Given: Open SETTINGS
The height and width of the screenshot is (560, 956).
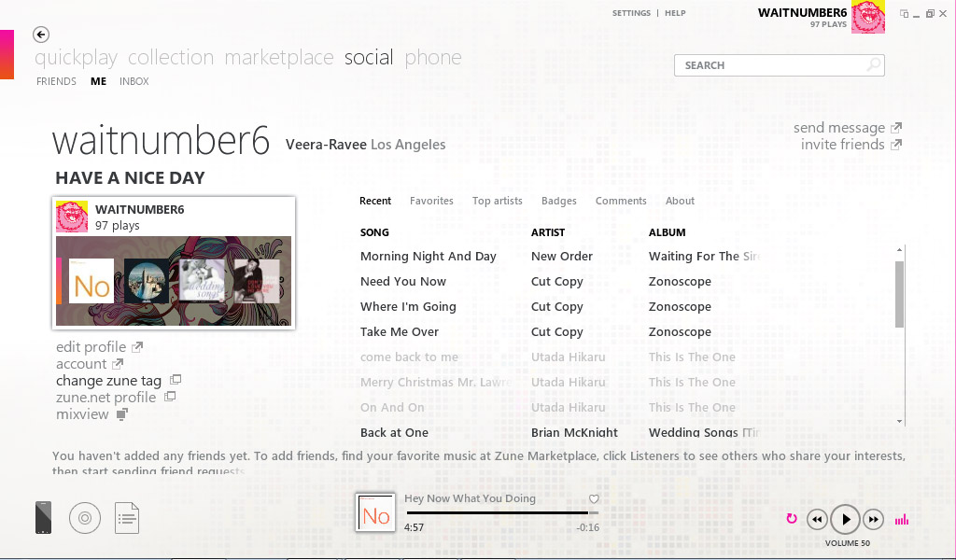Looking at the screenshot, I should click(632, 13).
